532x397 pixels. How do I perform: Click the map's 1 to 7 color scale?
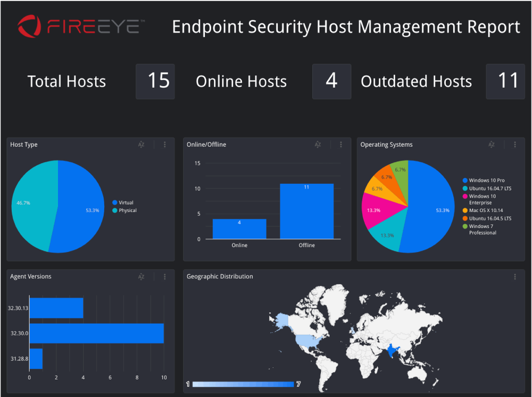click(243, 384)
